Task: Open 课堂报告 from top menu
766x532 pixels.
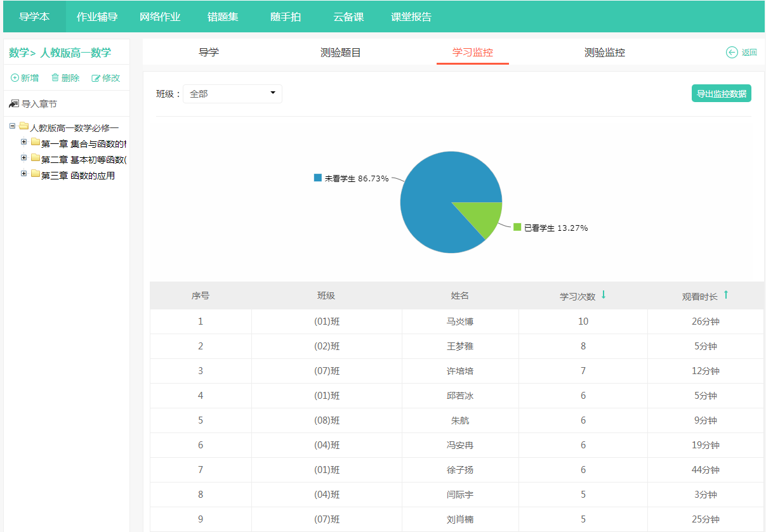Action: pyautogui.click(x=411, y=16)
